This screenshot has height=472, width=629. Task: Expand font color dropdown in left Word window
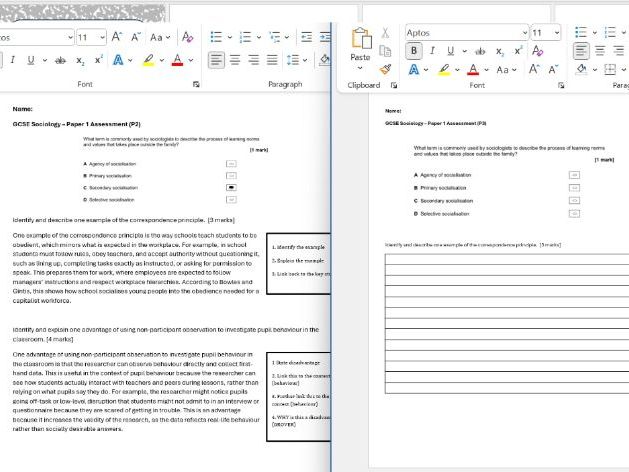(x=191, y=60)
